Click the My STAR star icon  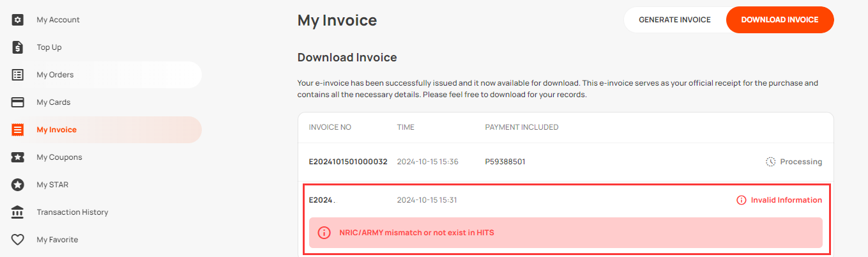click(18, 185)
